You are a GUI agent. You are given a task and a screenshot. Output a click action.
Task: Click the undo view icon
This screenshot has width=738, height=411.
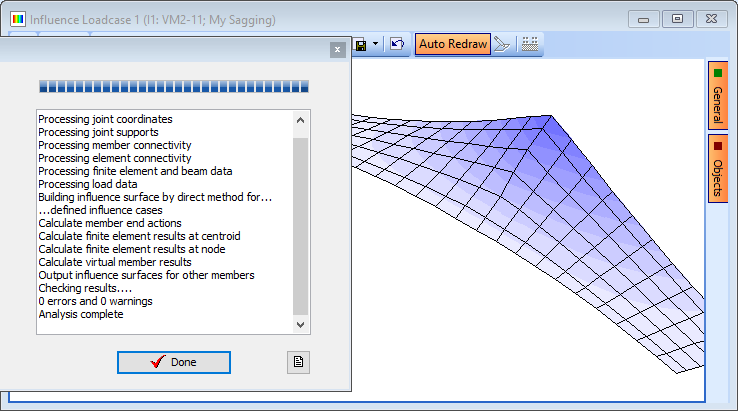[397, 44]
